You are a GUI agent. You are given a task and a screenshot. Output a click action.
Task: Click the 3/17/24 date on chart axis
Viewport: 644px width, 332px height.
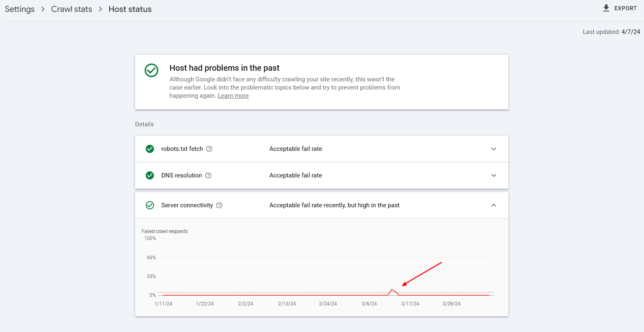coord(410,304)
